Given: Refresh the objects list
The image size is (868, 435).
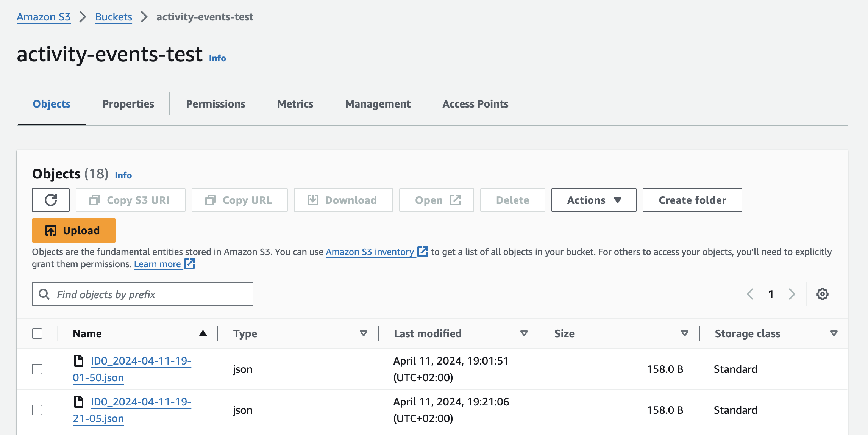Looking at the screenshot, I should tap(51, 200).
